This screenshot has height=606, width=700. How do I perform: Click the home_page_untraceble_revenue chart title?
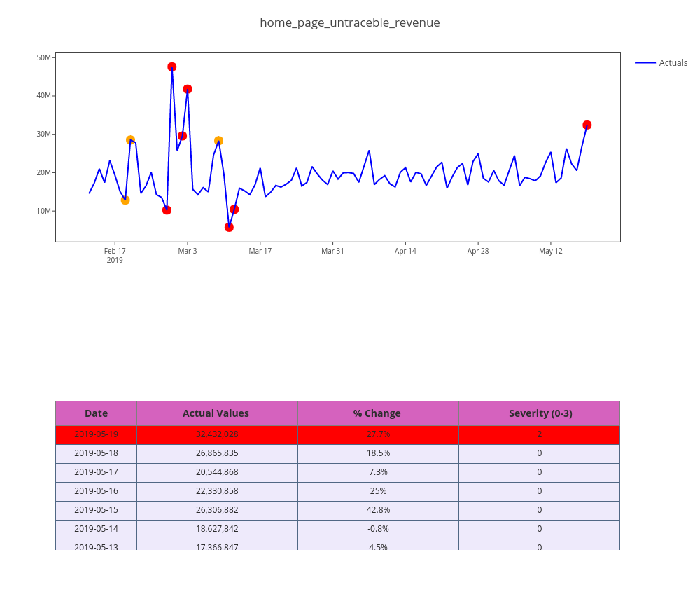[x=350, y=22]
